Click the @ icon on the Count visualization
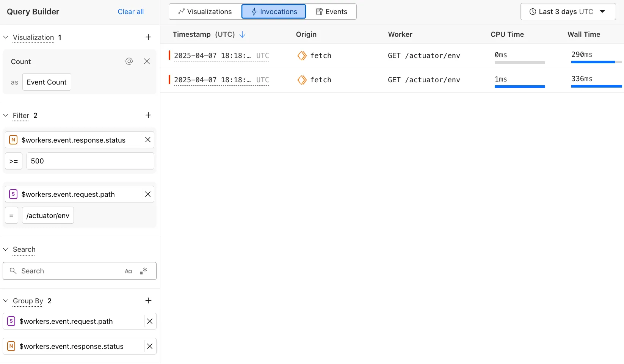 click(129, 61)
